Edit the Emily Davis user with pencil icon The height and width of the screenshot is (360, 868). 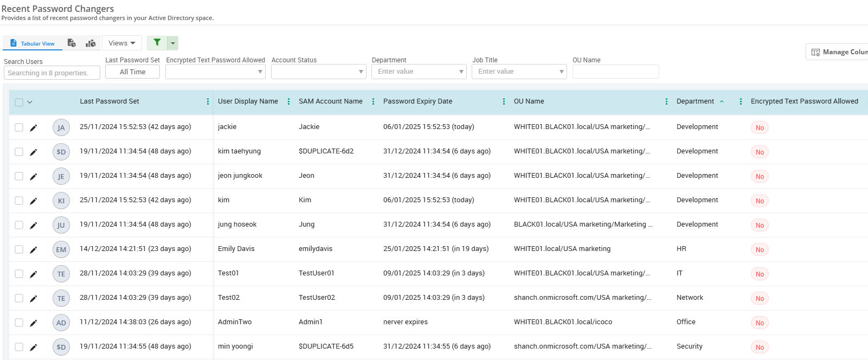[33, 250]
